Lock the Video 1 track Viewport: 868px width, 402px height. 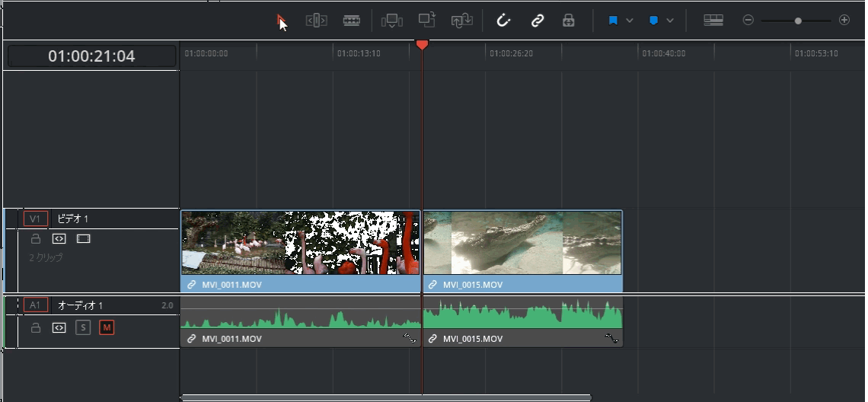36,238
